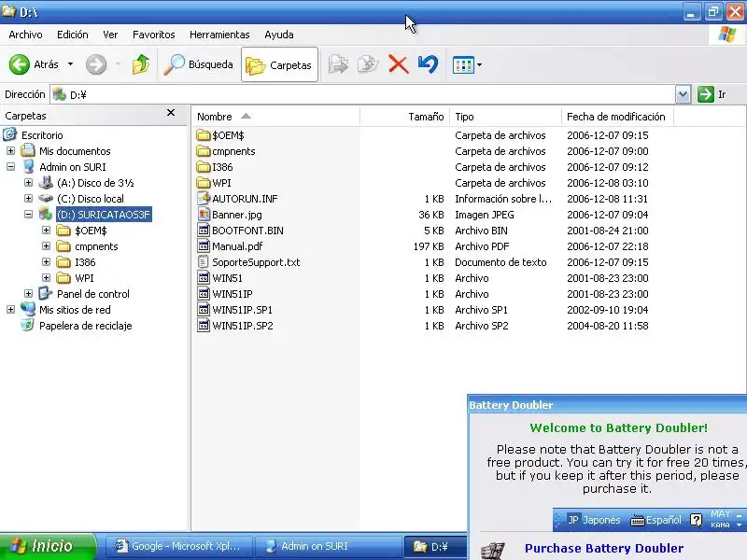Select Escritorio in the folder tree
This screenshot has height=560, width=747.
point(42,135)
